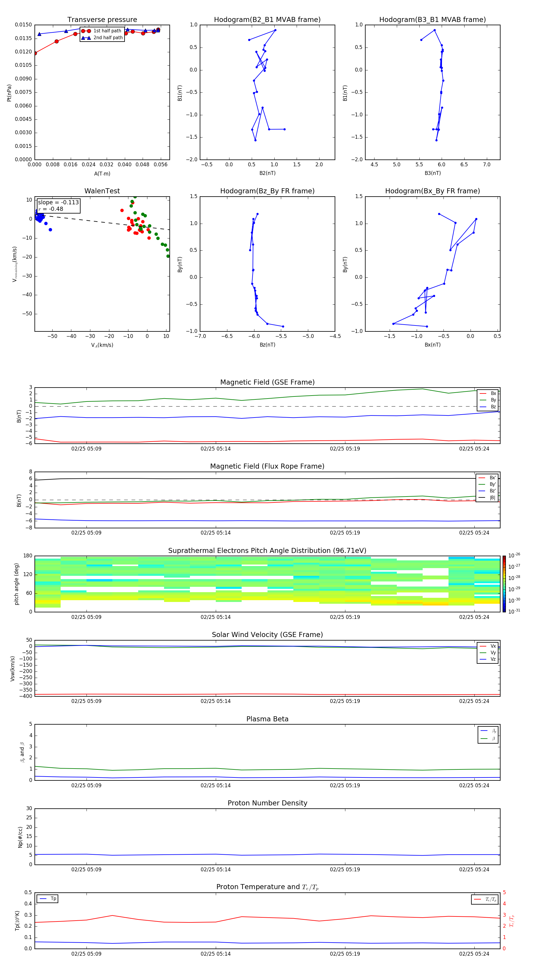Click the 'Bz(nT)' x-axis label
The height and width of the screenshot is (980, 535).
[267, 345]
